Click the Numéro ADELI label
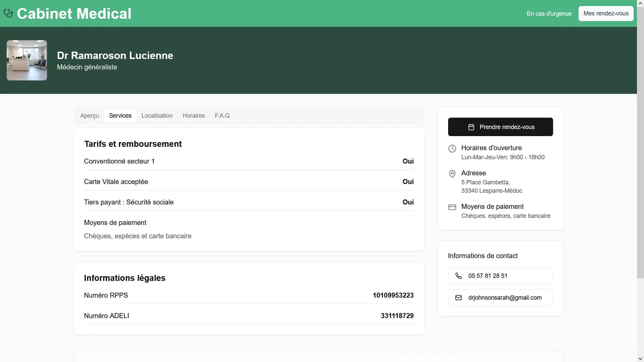644x362 pixels. point(106,316)
